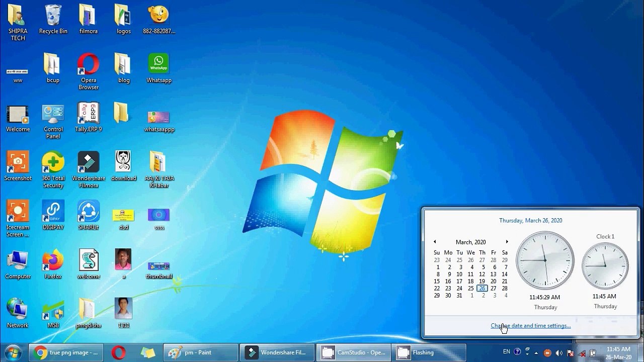
Task: Click the 11:45:29 AM time readout
Action: [x=545, y=297]
